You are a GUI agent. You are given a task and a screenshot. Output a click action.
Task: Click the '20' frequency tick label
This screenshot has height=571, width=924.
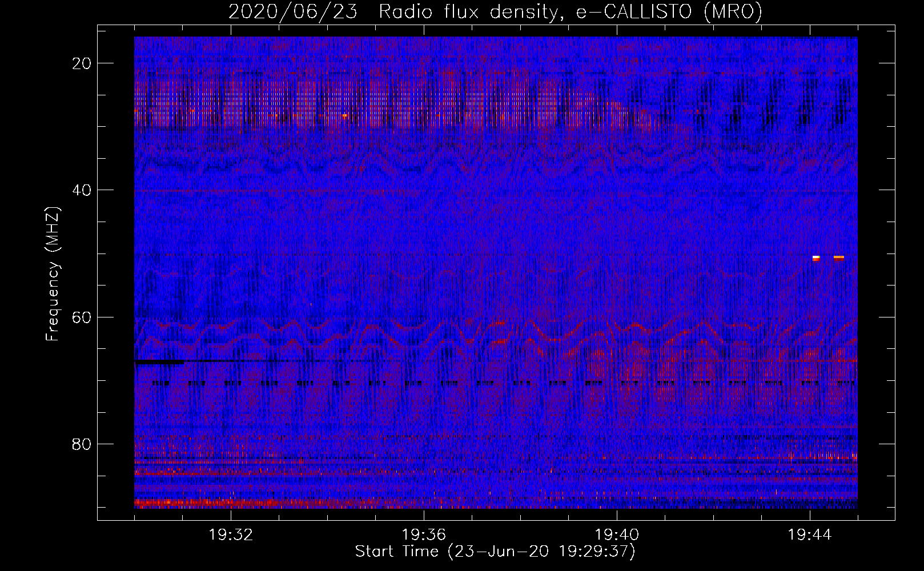(x=82, y=63)
